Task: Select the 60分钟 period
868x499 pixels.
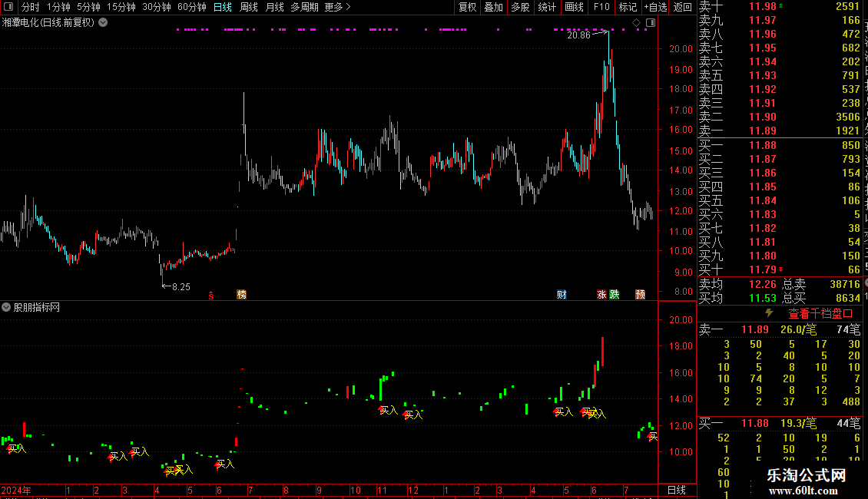Action: click(x=191, y=7)
